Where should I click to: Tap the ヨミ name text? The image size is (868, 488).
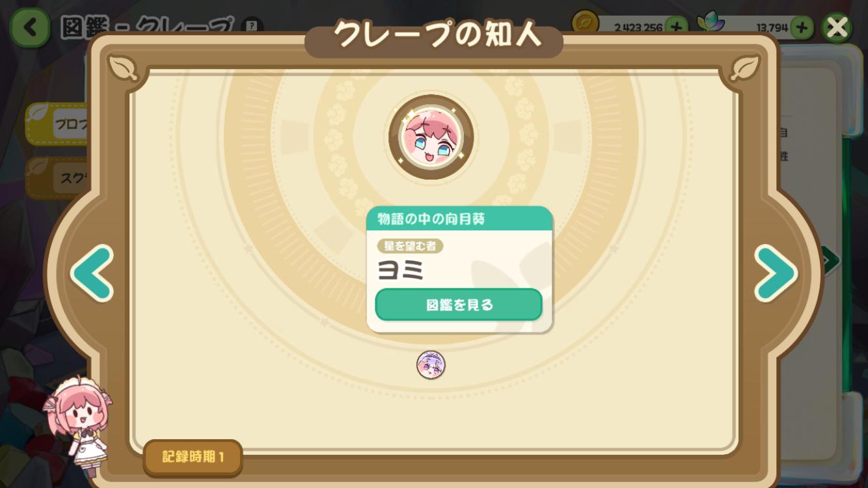pyautogui.click(x=401, y=269)
